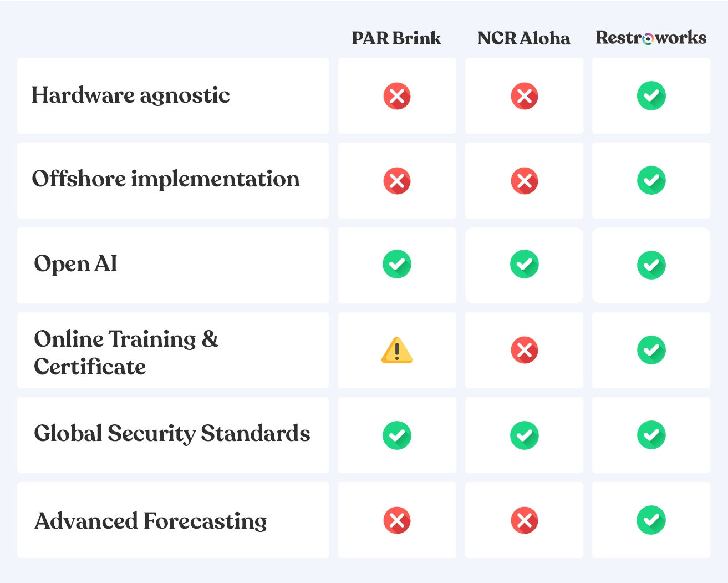
Task: Click NCR Aloha's red X for Online Training
Action: pyautogui.click(x=524, y=350)
